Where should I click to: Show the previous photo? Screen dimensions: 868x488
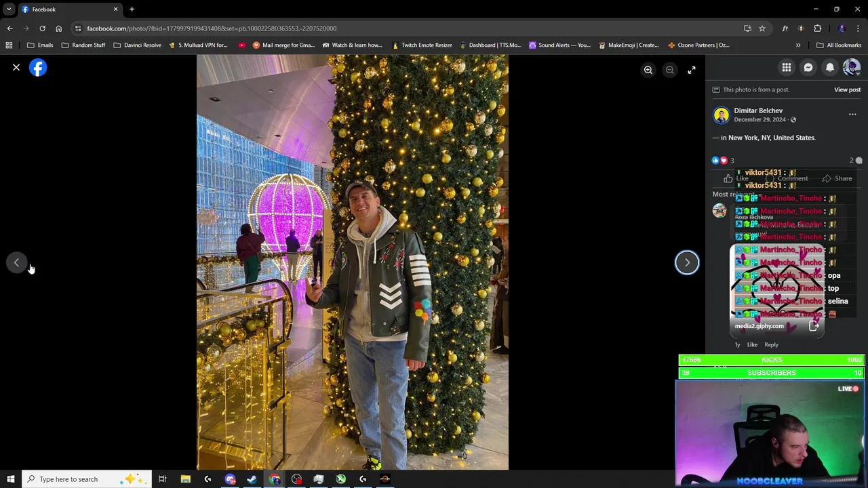(x=17, y=263)
